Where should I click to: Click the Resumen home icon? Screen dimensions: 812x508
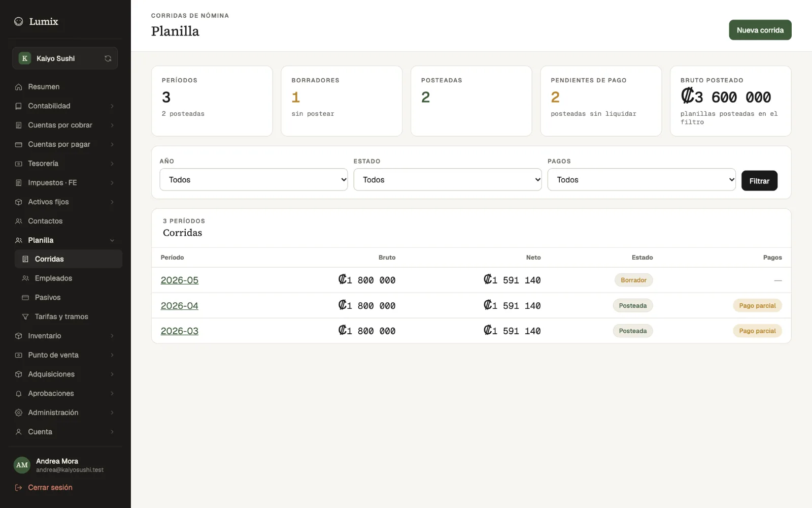pos(19,87)
